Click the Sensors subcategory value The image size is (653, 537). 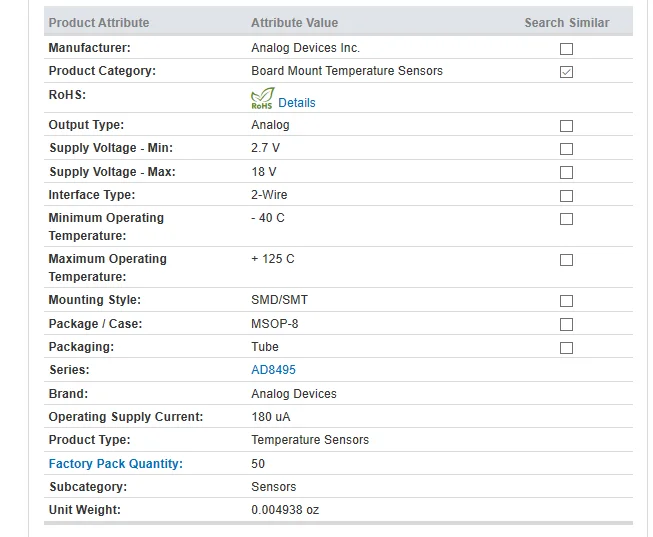274,487
